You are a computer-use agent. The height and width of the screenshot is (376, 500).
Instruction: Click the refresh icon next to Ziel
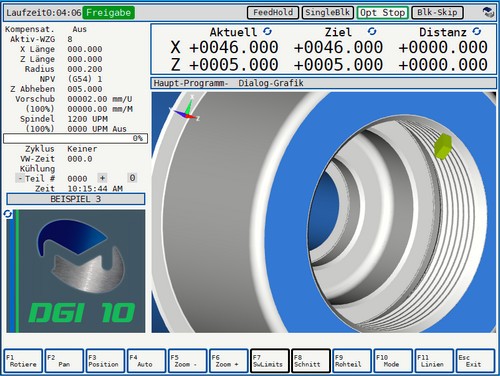coord(372,32)
